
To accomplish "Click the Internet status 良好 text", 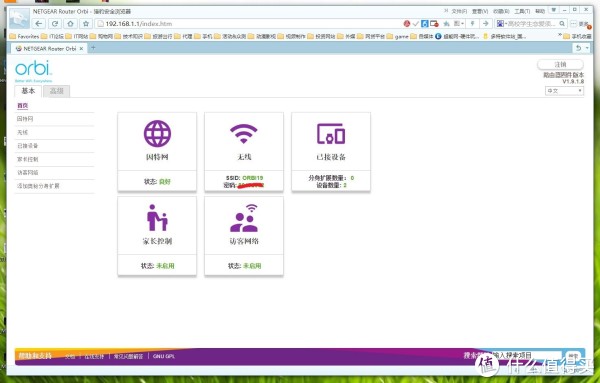I will click(x=165, y=182).
